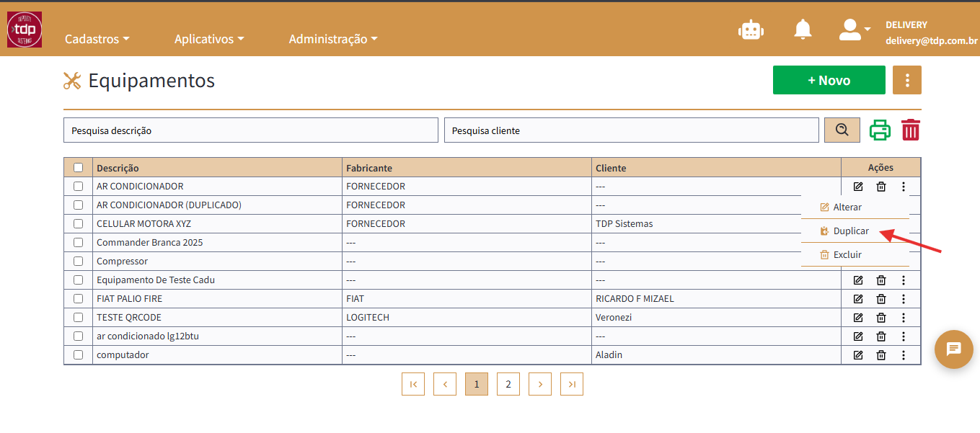Screen dimensions: 980x433
Task: Click the + Novo button
Action: [829, 80]
